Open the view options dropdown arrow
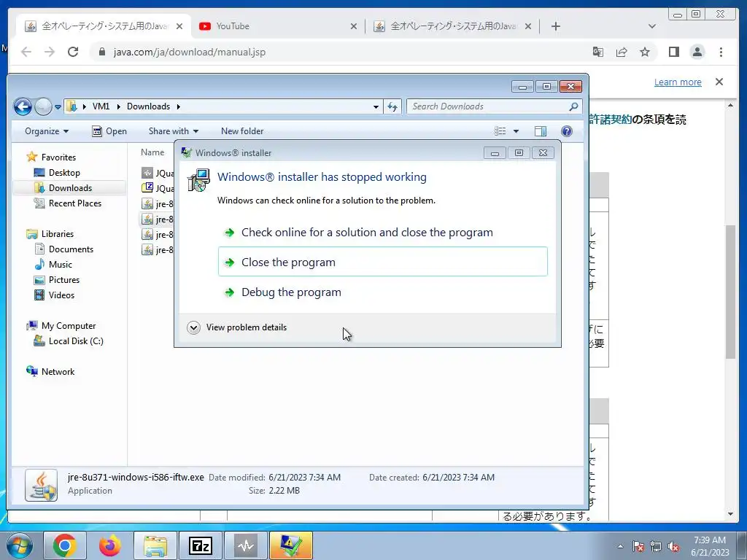747x560 pixels. pos(516,131)
